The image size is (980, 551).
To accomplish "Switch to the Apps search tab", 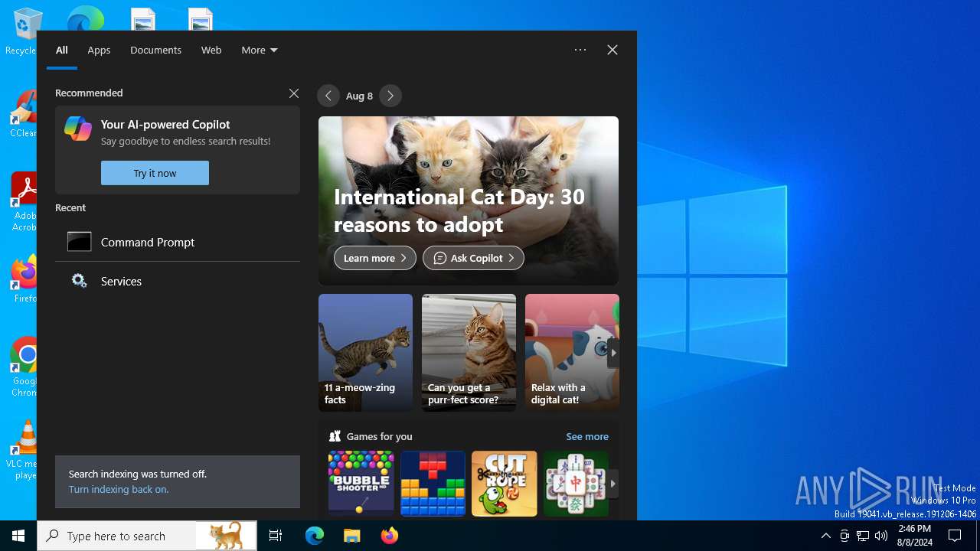I will [99, 50].
